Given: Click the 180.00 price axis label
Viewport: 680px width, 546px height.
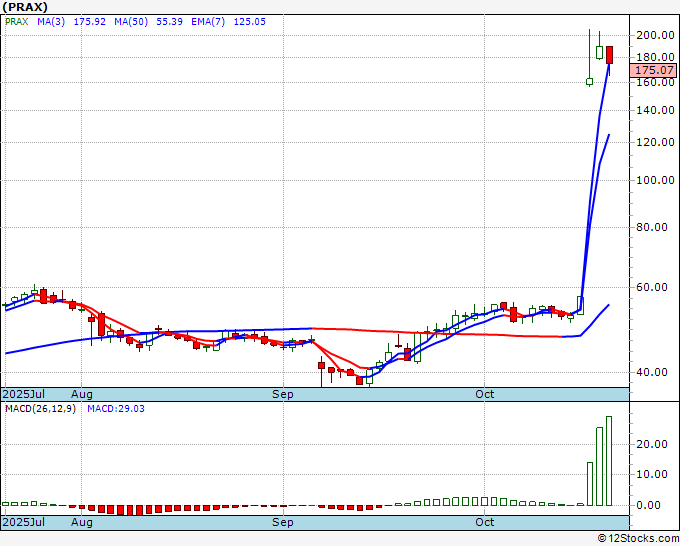Looking at the screenshot, I should [x=655, y=58].
